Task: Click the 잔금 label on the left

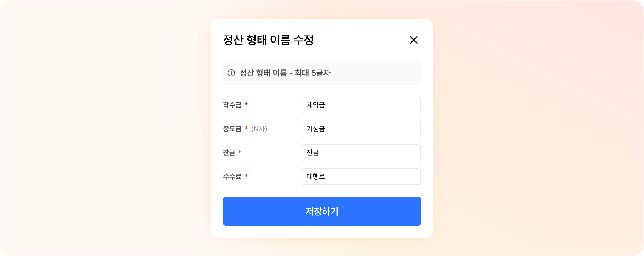Action: pyautogui.click(x=229, y=153)
